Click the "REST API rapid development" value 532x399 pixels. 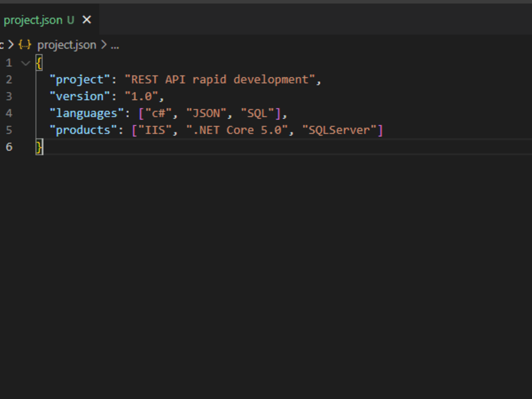tap(220, 80)
